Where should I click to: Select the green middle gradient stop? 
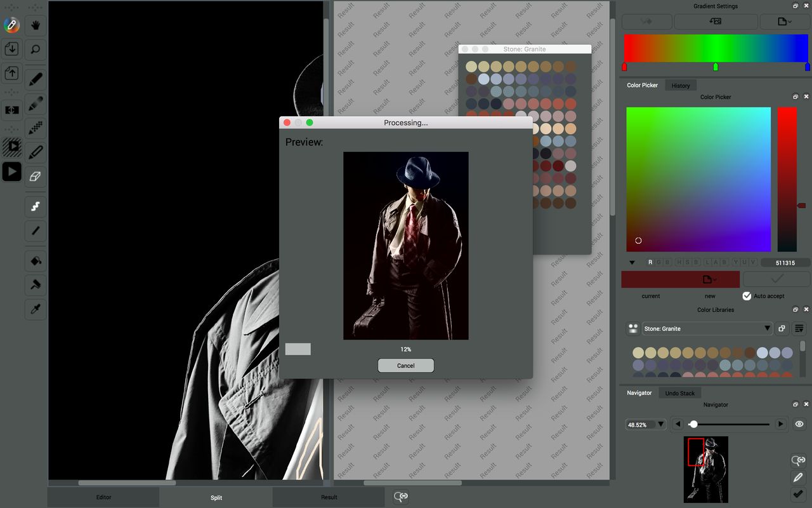pos(716,67)
